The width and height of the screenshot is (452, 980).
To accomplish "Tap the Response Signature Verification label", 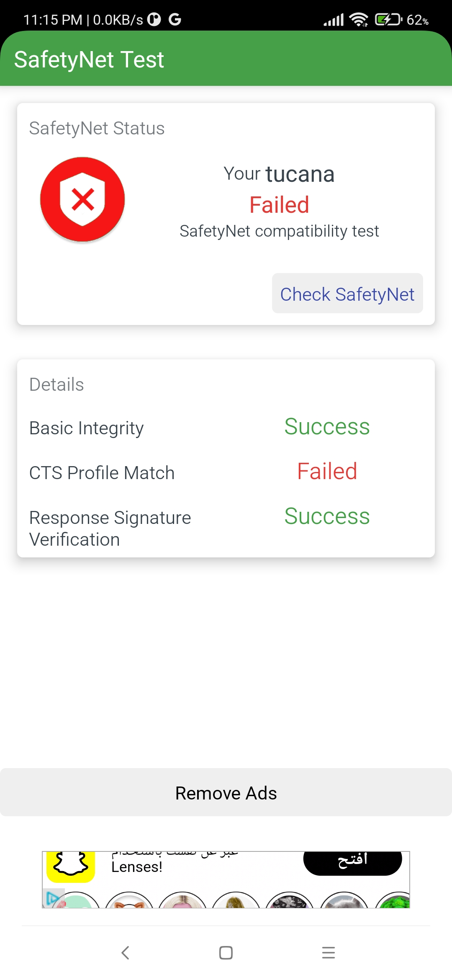I will (x=110, y=529).
